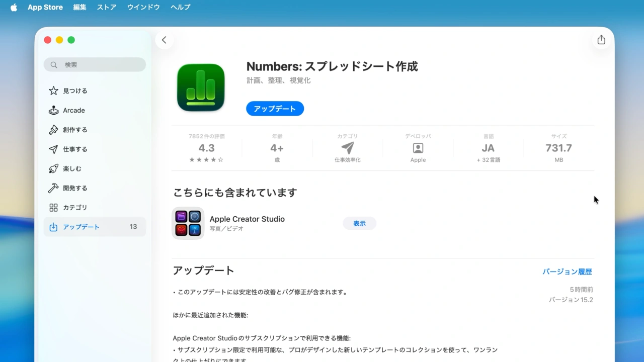Select the 見つける (Discover) sidebar icon

pos(54,90)
